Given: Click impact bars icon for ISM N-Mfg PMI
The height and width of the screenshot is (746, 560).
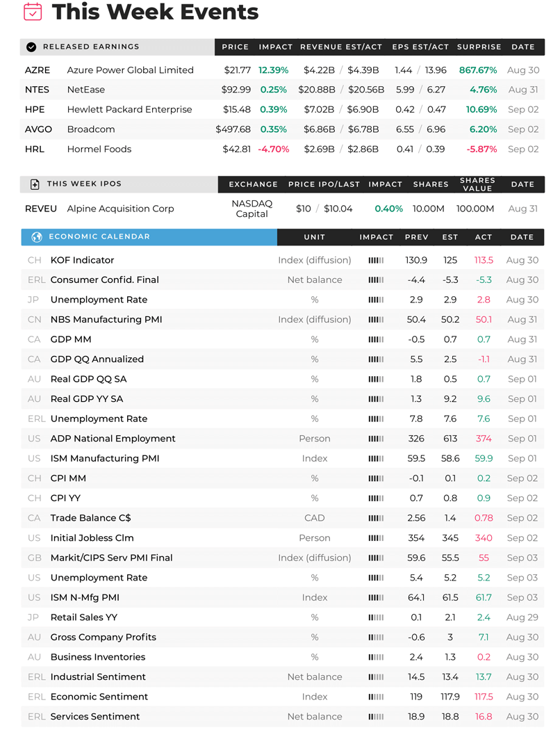Looking at the screenshot, I should click(x=376, y=597).
